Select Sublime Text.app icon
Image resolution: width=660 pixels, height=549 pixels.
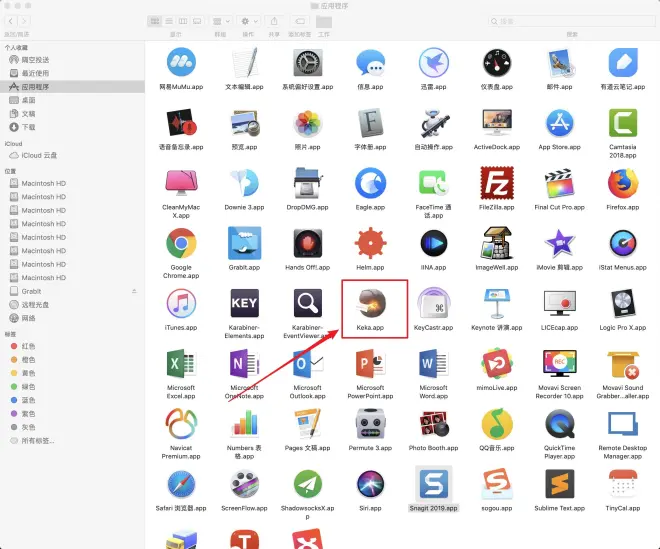click(x=559, y=484)
